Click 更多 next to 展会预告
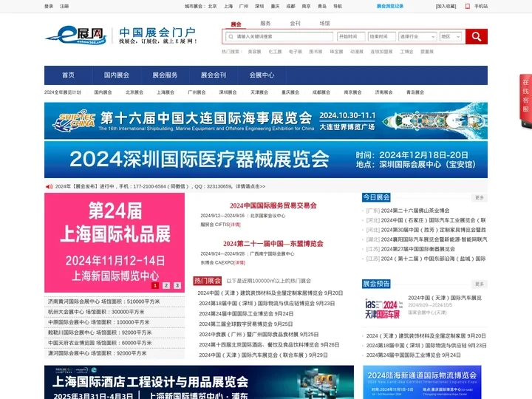532x399 pixels. coord(480,284)
